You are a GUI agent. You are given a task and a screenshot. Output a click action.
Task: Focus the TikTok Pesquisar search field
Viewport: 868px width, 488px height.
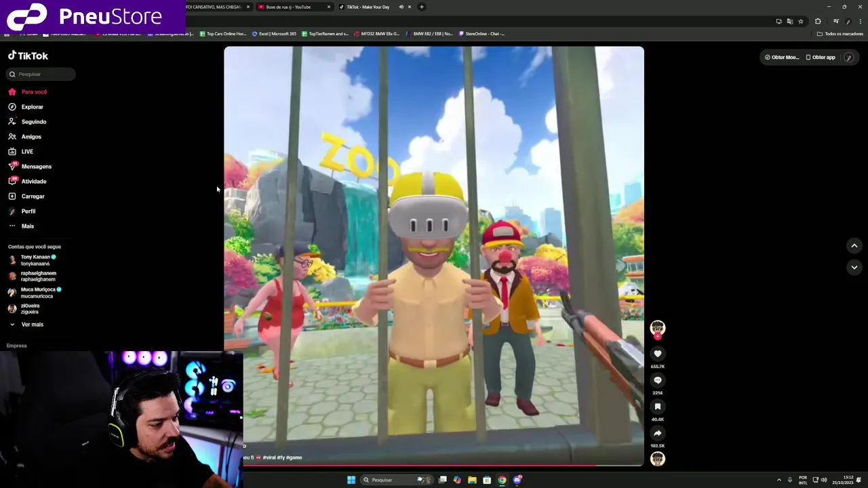41,74
